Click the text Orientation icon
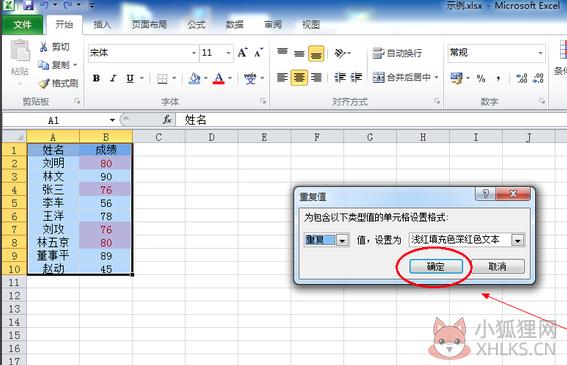Image resolution: width=567 pixels, height=365 pixels. tap(340, 53)
